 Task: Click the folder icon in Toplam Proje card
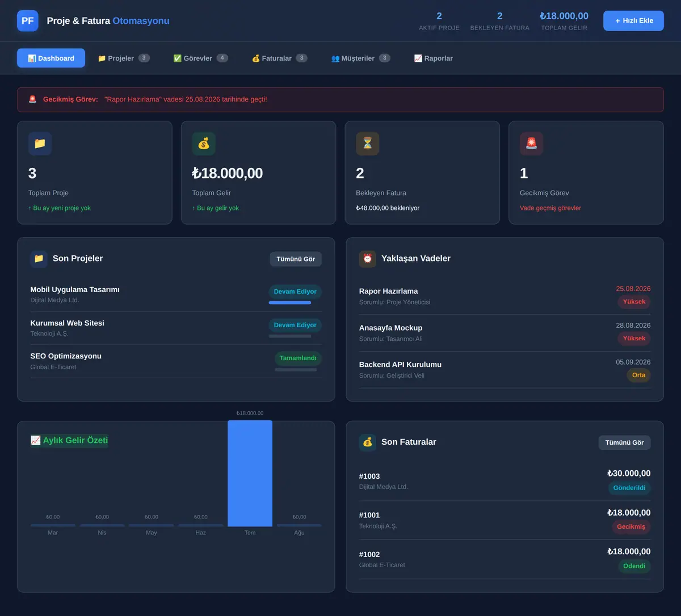(40, 144)
